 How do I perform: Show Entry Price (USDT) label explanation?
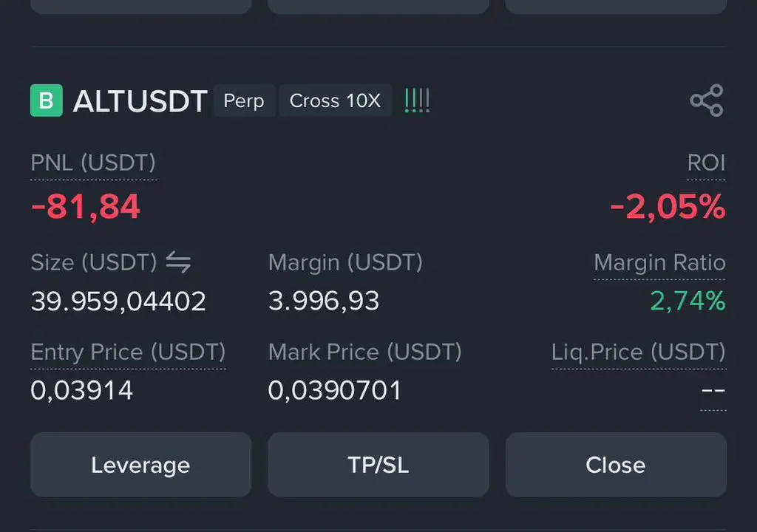[x=128, y=352]
